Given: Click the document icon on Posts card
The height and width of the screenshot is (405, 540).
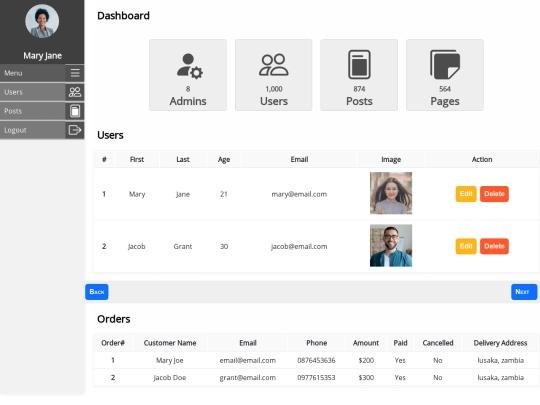Looking at the screenshot, I should click(359, 64).
